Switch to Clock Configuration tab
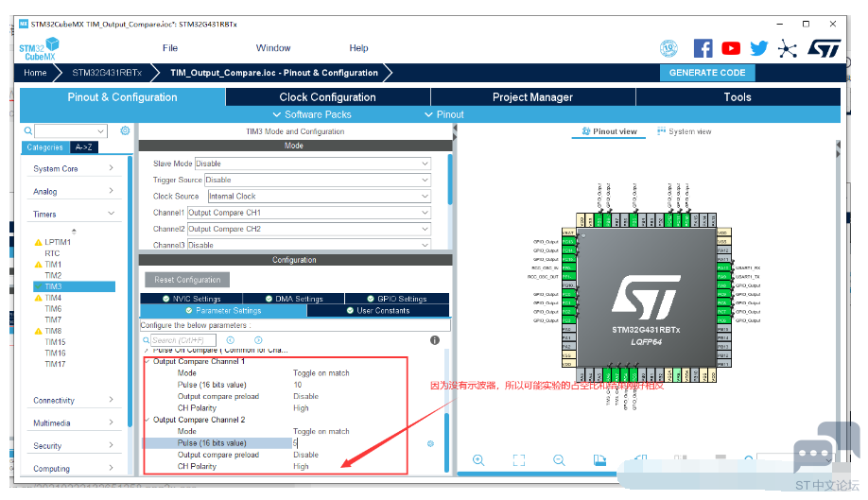This screenshot has height=500, width=868. point(328,97)
